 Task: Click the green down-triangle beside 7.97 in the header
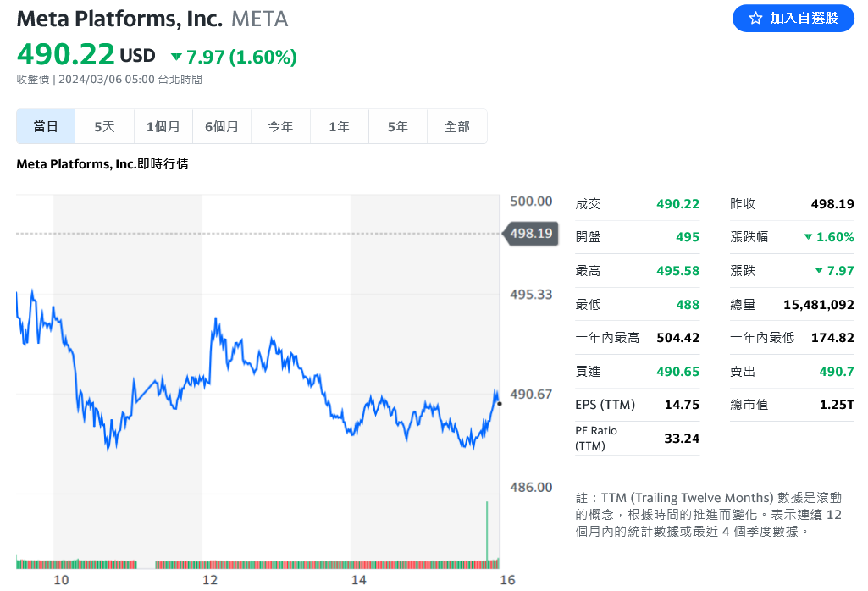[x=176, y=57]
